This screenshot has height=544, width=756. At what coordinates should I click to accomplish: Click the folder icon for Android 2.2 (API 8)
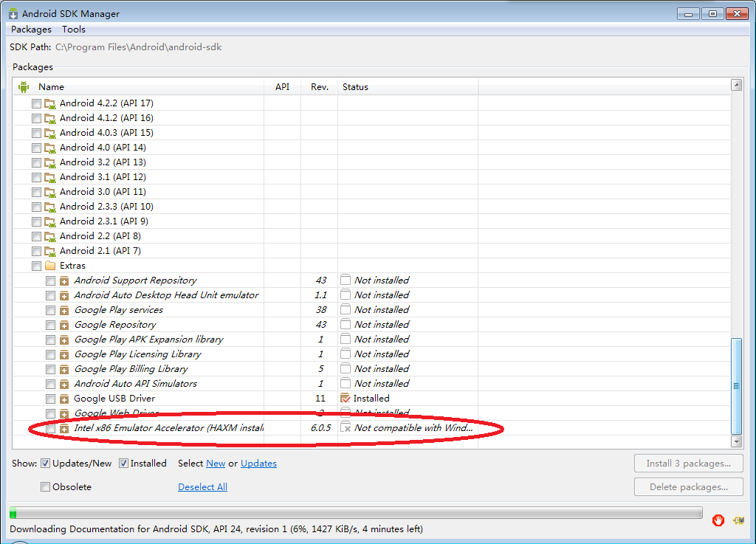(x=50, y=237)
